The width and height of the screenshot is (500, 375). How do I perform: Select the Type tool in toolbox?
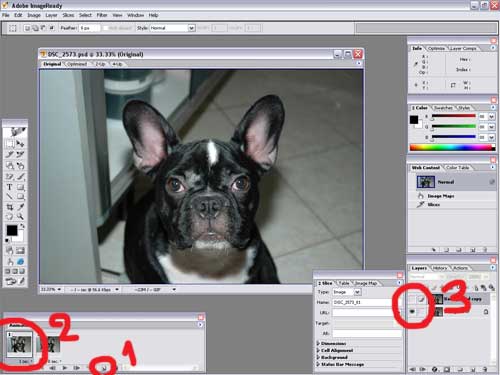10,187
